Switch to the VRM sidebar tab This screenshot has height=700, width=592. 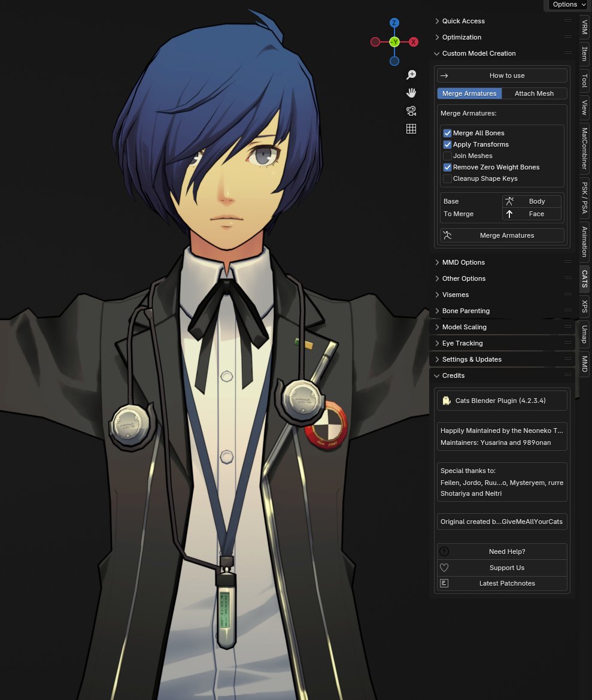(x=584, y=27)
